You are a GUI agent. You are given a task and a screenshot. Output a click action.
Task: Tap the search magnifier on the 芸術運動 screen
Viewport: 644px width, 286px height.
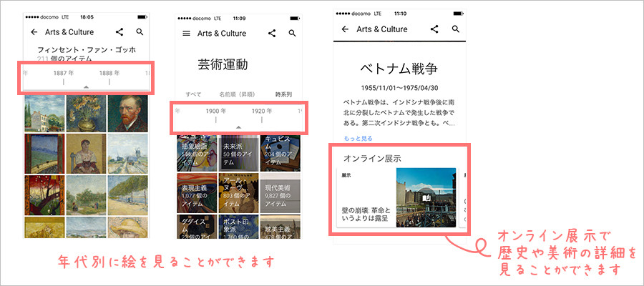(292, 34)
